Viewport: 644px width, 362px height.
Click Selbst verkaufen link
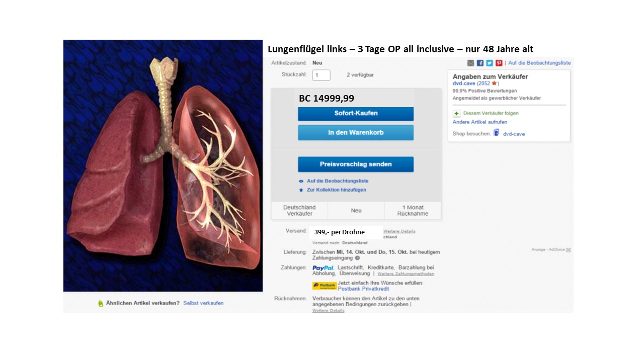[203, 303]
